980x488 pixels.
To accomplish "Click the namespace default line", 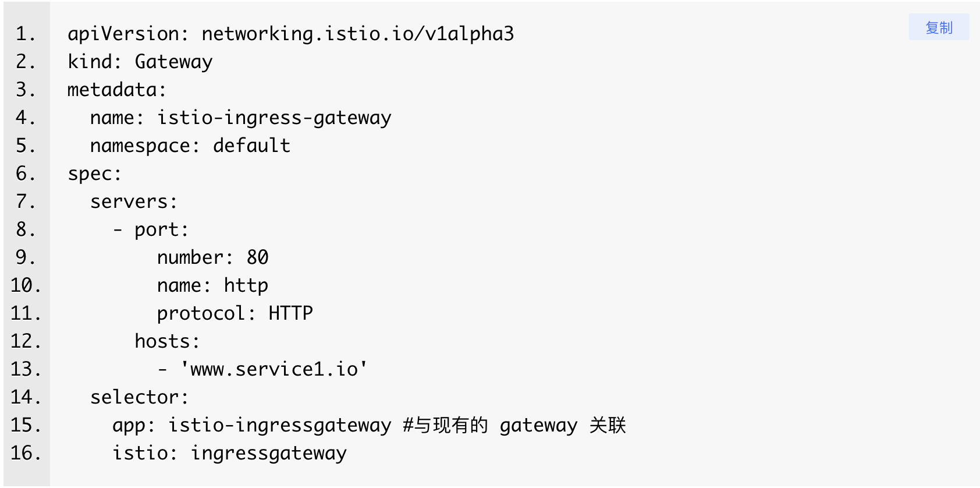I will click(x=190, y=146).
